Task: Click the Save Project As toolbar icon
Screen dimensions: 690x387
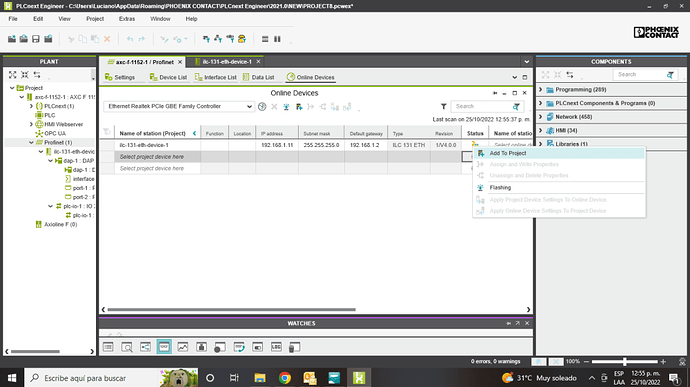Action: (48, 39)
